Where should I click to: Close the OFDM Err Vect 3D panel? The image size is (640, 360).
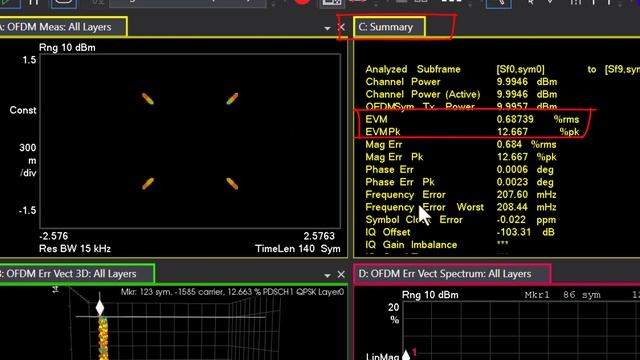pyautogui.click(x=341, y=274)
